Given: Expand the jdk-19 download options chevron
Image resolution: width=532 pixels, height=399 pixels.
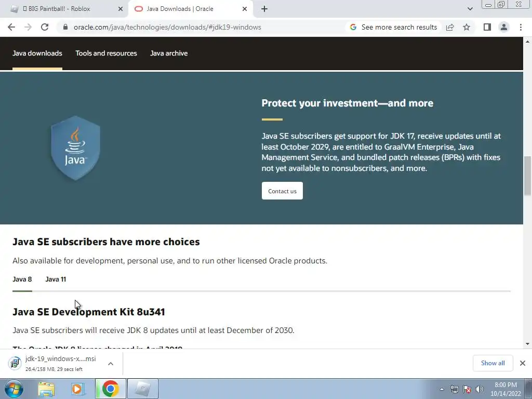Looking at the screenshot, I should [111, 363].
